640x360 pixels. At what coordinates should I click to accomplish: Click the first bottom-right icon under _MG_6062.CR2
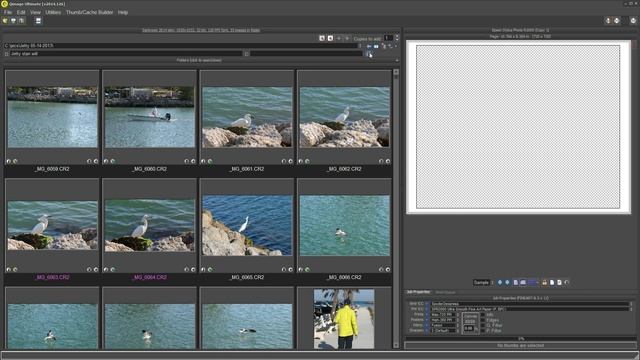click(381, 161)
